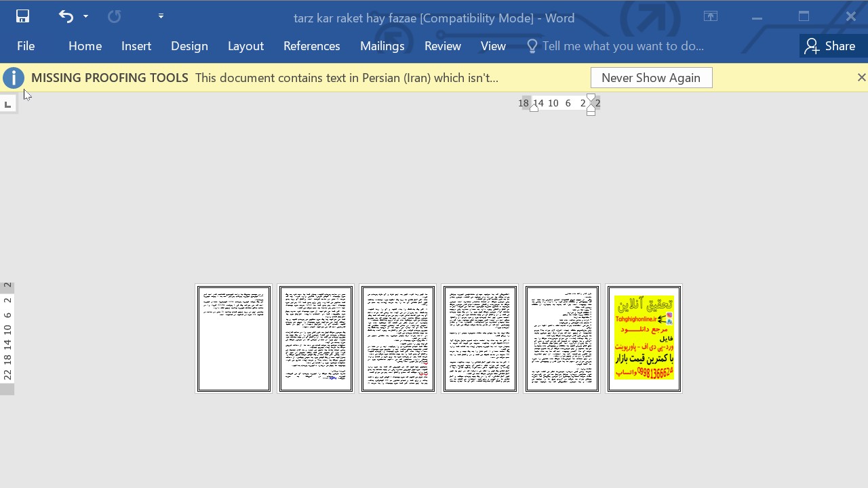Click the MISSING PROOFING TOOLS heading text
The image size is (868, 488).
pos(110,78)
